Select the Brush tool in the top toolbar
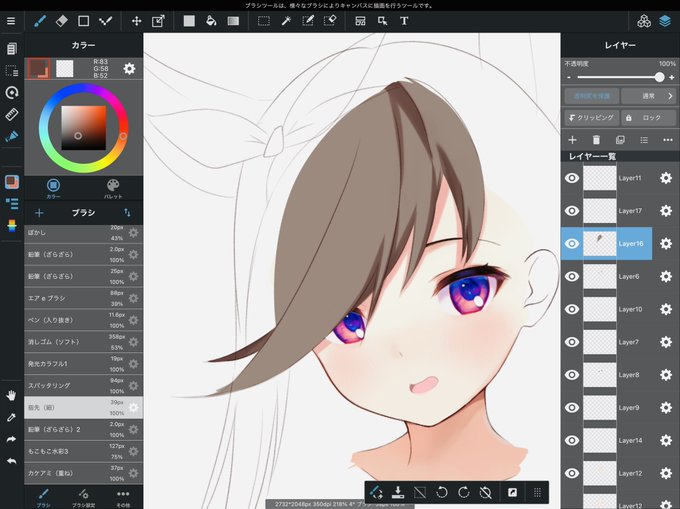This screenshot has height=509, width=680. pos(40,21)
